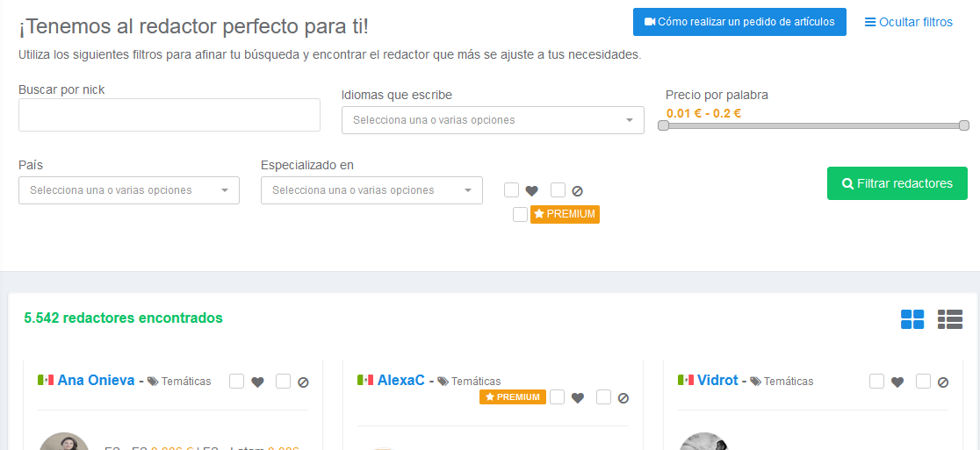This screenshot has height=450, width=980.
Task: Click the 'Buscar por nick' input field
Action: click(169, 115)
